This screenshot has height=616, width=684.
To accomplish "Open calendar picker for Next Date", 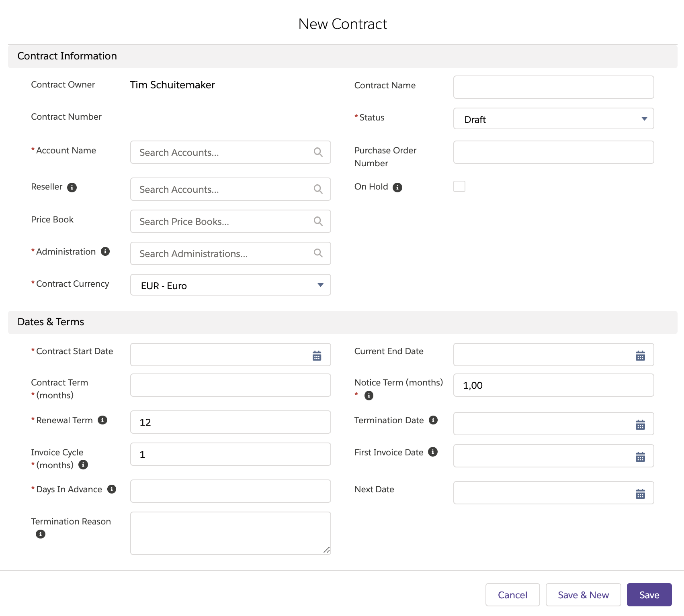I will [640, 494].
